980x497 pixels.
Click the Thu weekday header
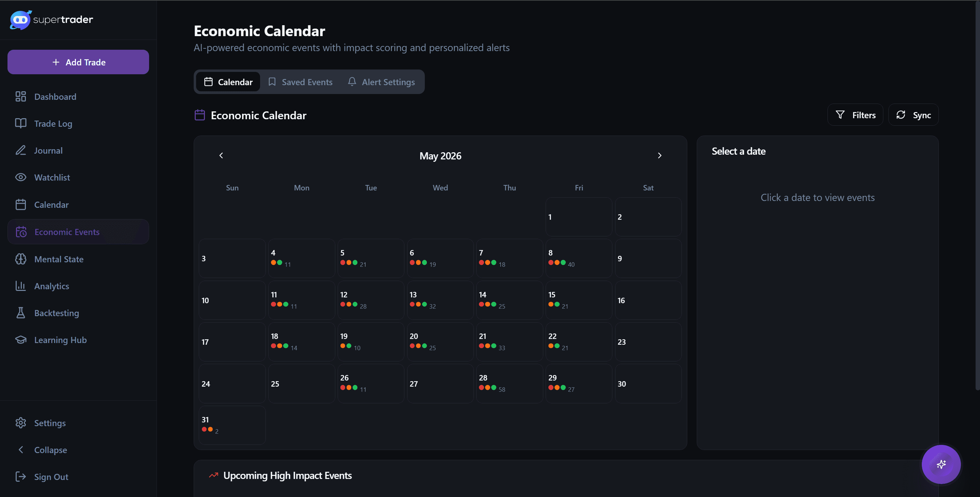tap(509, 187)
